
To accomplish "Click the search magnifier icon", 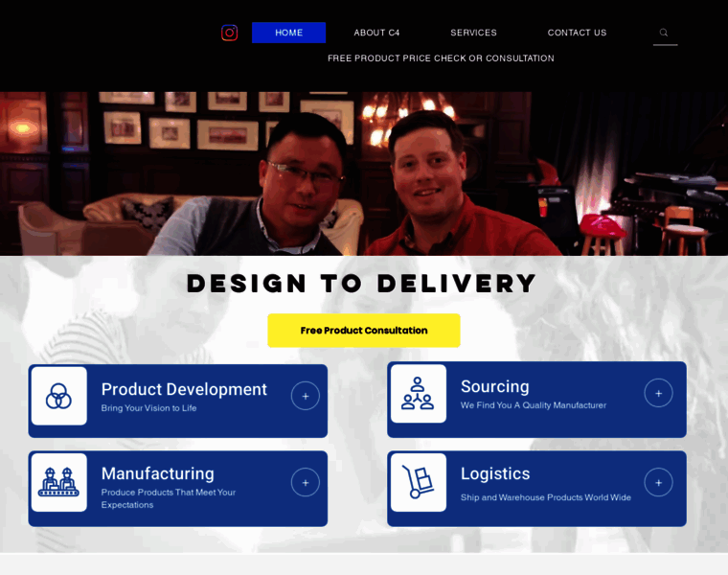I will 664,33.
